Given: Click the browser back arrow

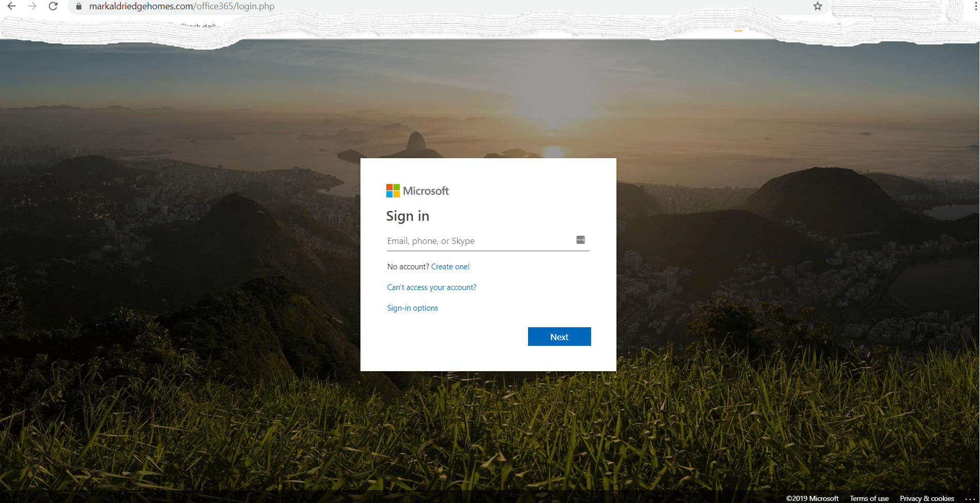Looking at the screenshot, I should (x=11, y=6).
